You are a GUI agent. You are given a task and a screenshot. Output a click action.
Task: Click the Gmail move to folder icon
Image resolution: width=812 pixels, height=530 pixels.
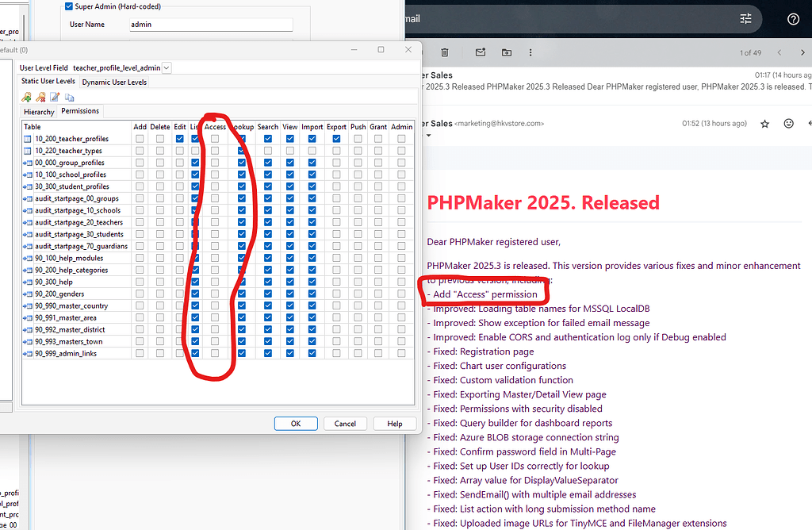507,52
